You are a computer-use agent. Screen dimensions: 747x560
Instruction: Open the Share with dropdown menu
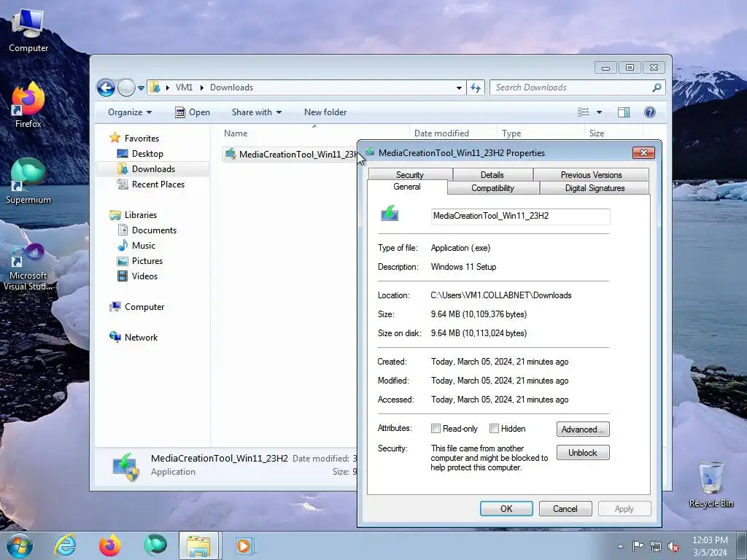(x=256, y=112)
